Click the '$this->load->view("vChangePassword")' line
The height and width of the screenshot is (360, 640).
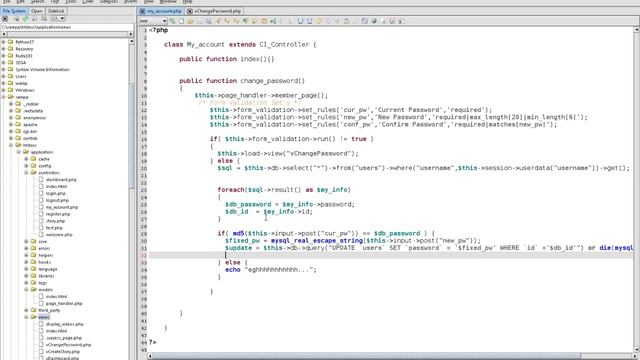[x=288, y=153]
